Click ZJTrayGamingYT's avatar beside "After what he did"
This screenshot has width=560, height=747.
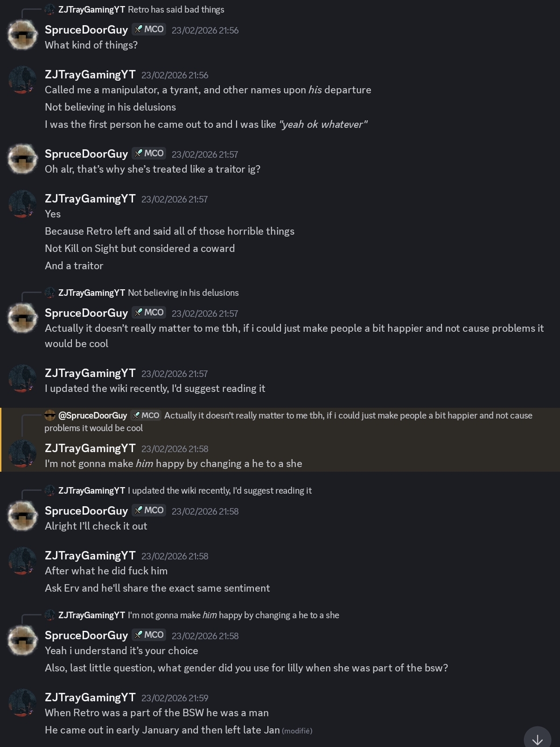[22, 561]
